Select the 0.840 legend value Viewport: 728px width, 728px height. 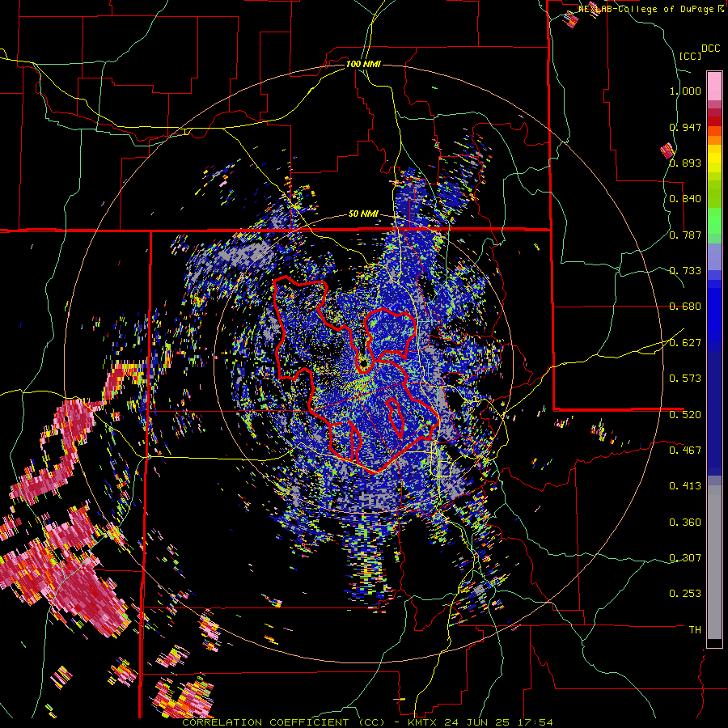[x=685, y=199]
